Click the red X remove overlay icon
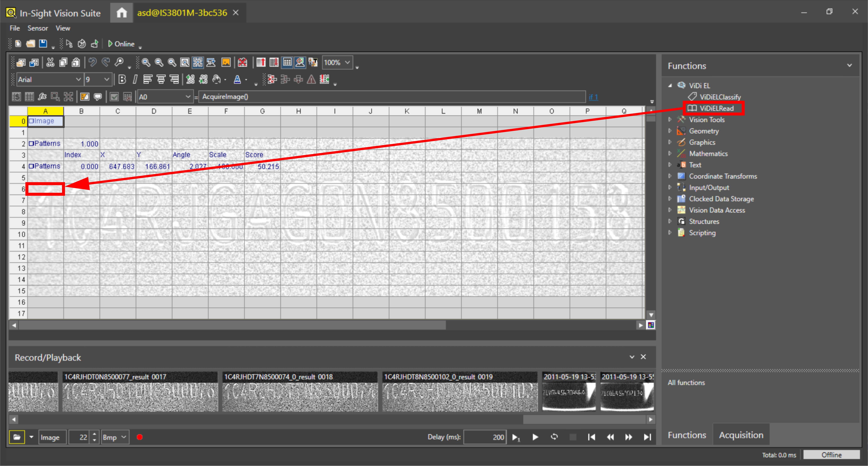The width and height of the screenshot is (868, 466). tap(242, 62)
